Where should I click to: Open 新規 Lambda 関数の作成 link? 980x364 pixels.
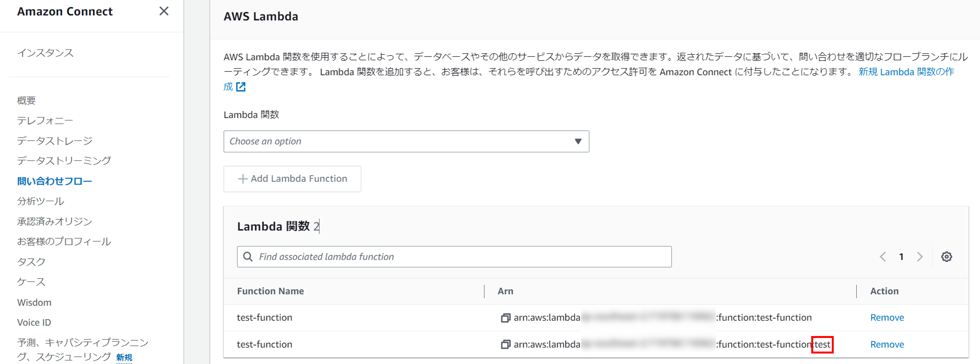(x=906, y=72)
